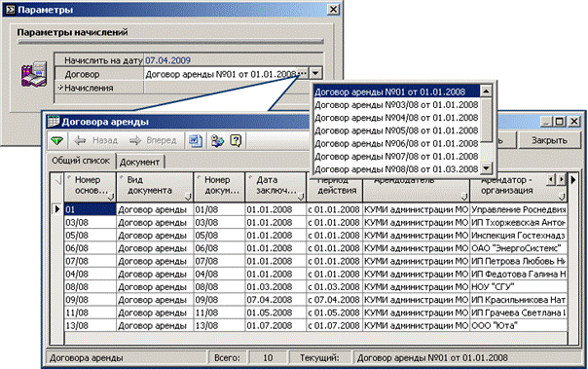588x369 pixels.
Task: Click the ellipsis button in Договор field
Action: [x=303, y=73]
